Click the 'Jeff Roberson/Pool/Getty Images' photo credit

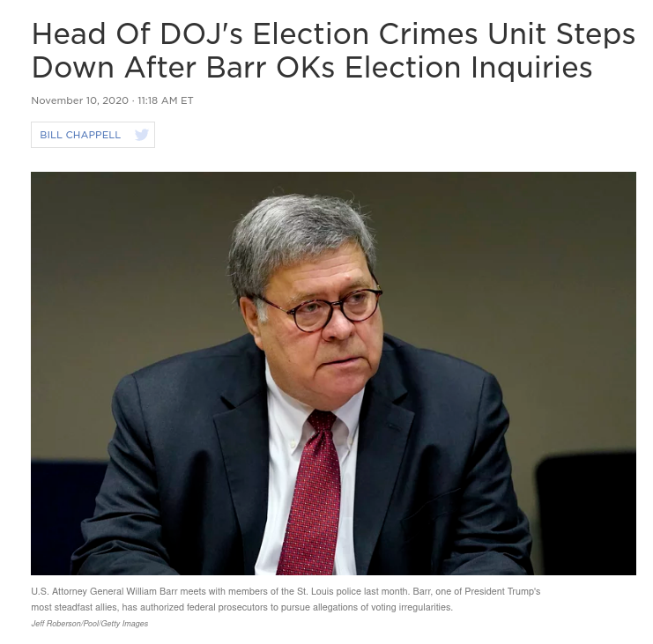90,624
